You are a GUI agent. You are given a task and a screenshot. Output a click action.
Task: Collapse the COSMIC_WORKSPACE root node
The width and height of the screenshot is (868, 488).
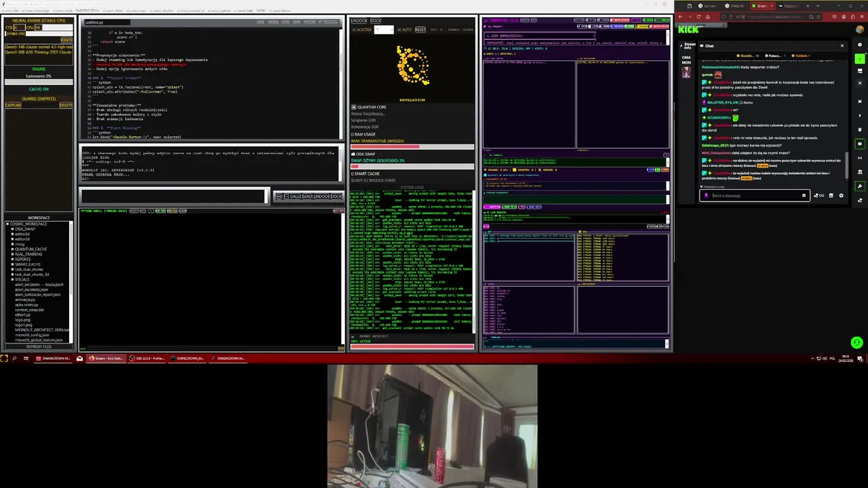7,224
